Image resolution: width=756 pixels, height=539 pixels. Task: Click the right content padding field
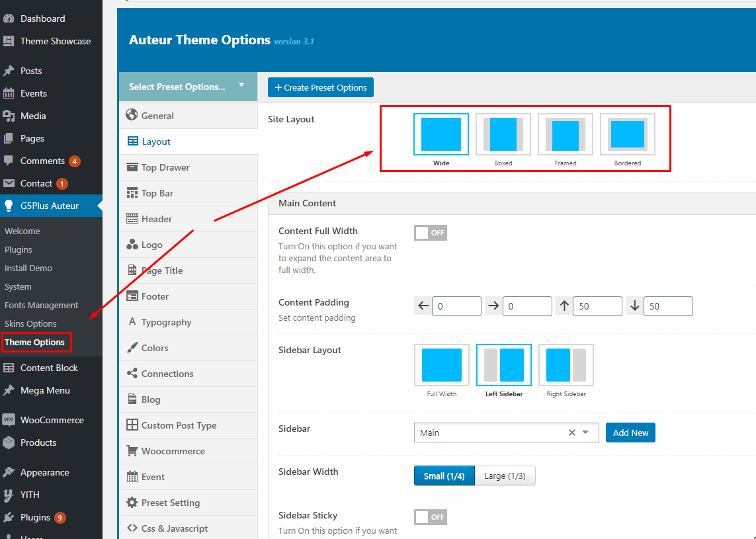pyautogui.click(x=527, y=306)
